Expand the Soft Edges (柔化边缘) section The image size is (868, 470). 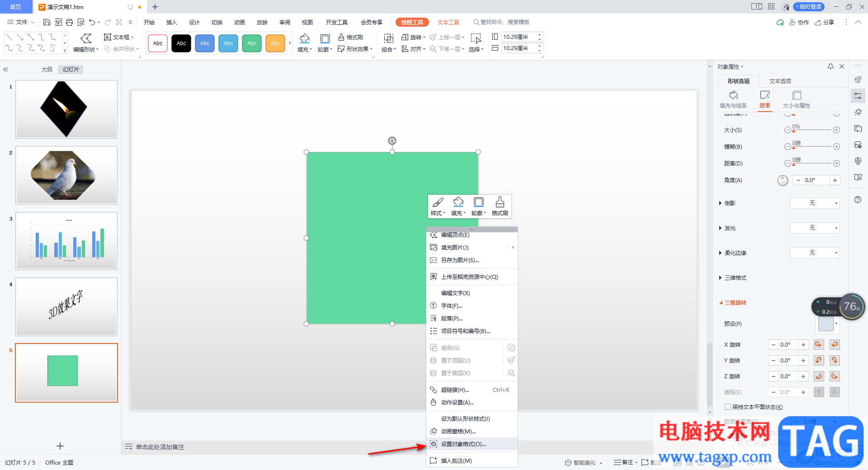point(720,253)
